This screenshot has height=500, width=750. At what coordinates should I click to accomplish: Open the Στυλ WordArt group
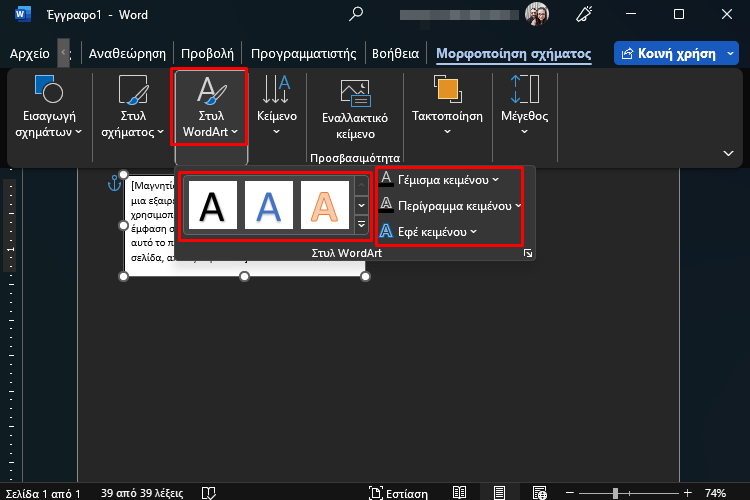click(x=210, y=108)
